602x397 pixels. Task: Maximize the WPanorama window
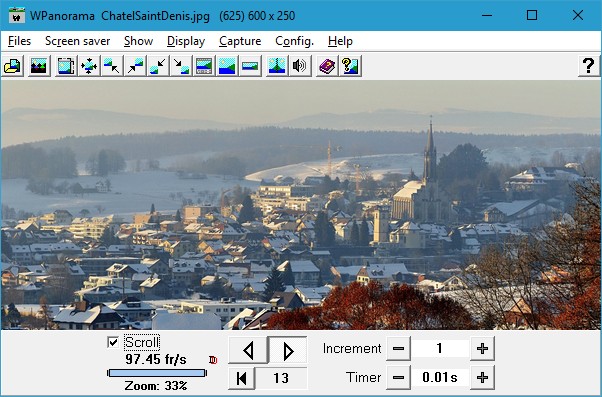point(532,15)
